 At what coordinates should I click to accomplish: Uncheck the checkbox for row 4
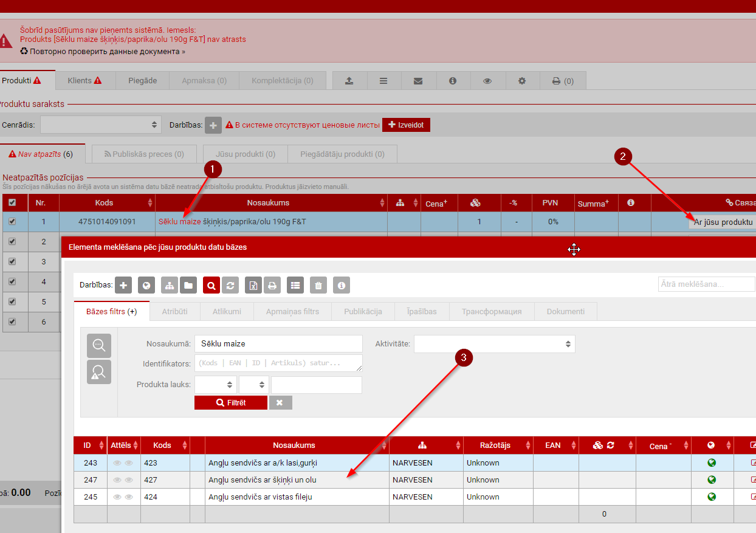point(12,281)
